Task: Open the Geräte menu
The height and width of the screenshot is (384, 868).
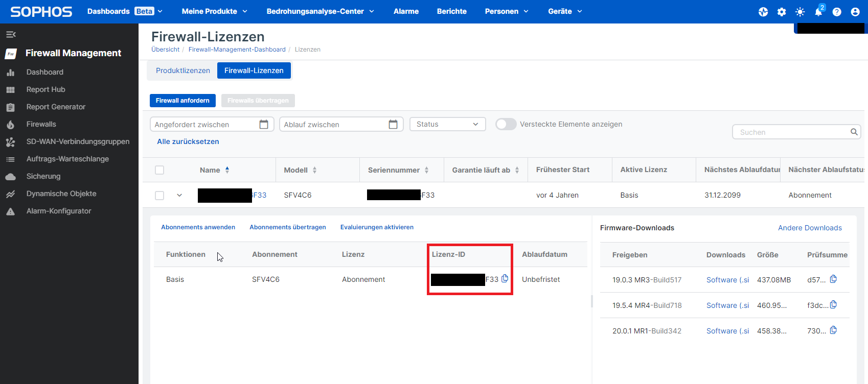Action: tap(565, 11)
